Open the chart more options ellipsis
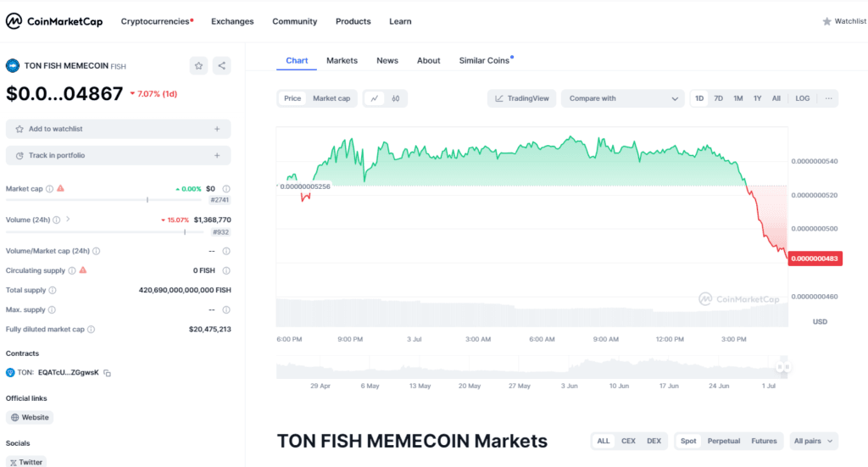The width and height of the screenshot is (868, 467). pos(829,98)
